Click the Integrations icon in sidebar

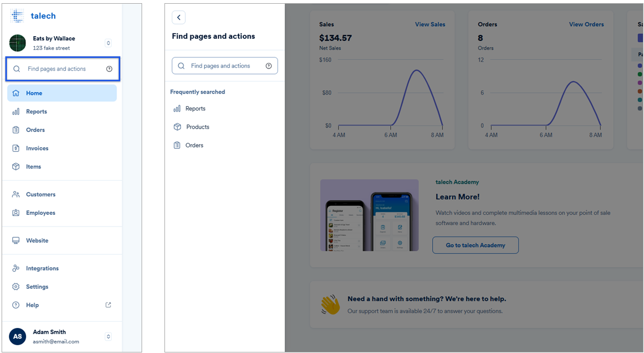click(x=16, y=268)
